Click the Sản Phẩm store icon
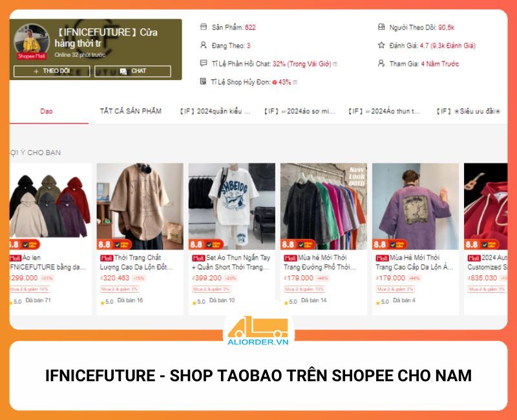The height and width of the screenshot is (420, 517). coord(204,26)
